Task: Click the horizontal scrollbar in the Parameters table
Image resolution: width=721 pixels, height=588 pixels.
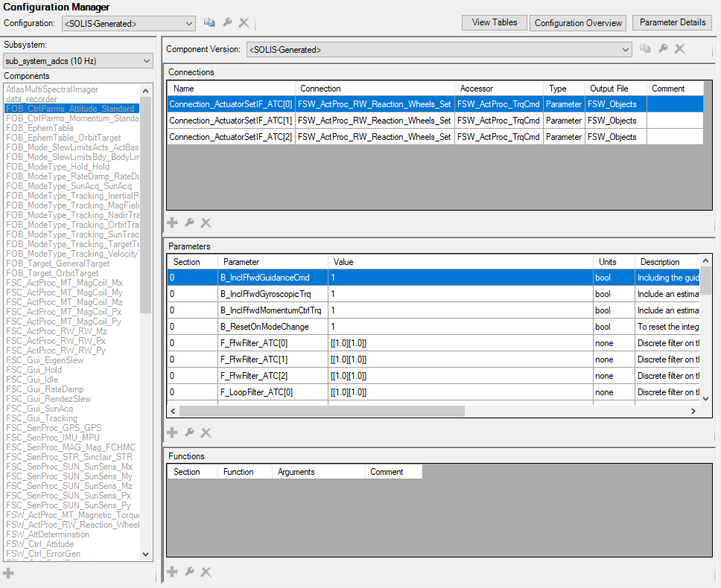Action: point(322,412)
